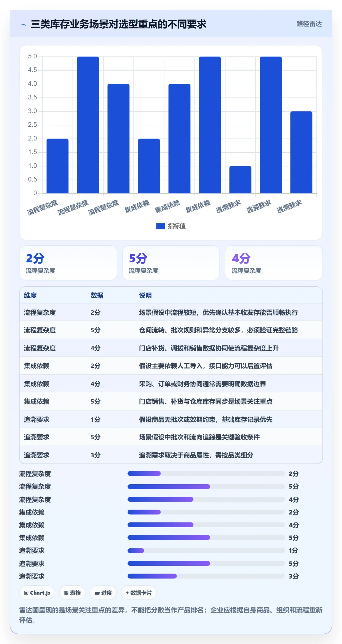Click the Chart.js tag
This screenshot has width=342, height=644.
tap(37, 593)
